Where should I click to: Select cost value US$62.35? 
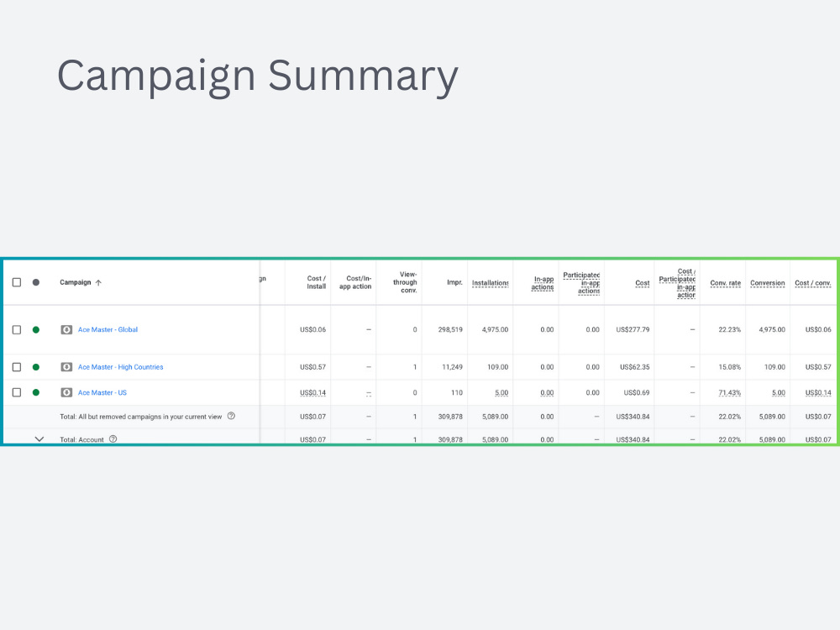(x=635, y=367)
